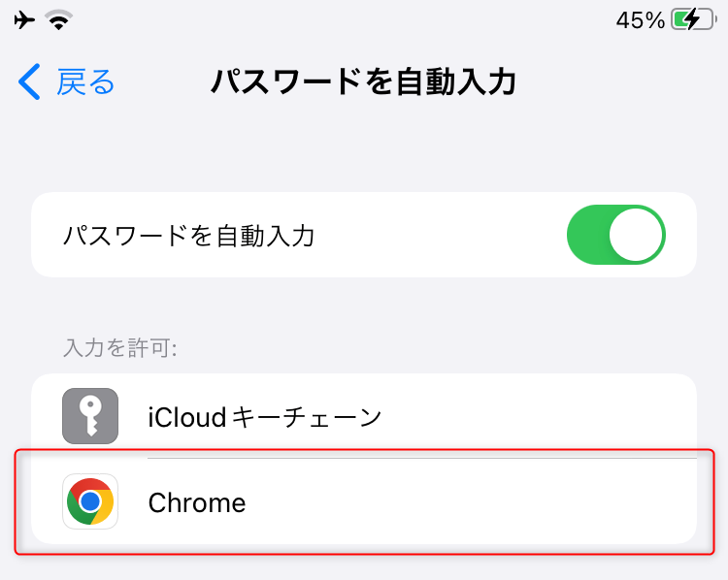Select the Chrome text label

pyautogui.click(x=197, y=502)
